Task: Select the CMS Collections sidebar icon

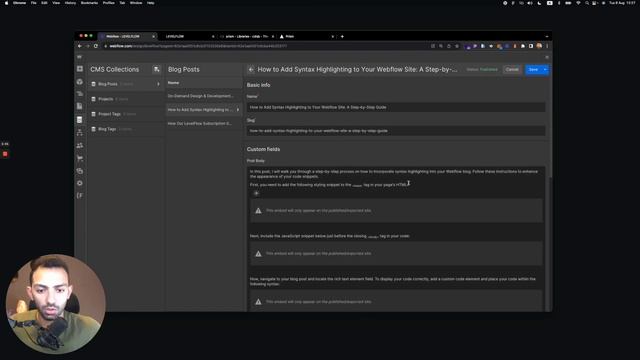Action: (80, 120)
